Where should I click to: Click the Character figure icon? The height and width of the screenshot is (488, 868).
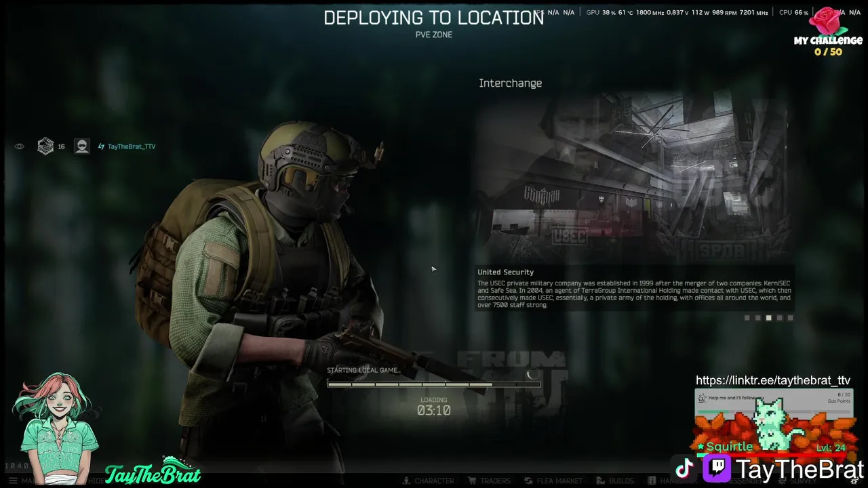tap(406, 481)
